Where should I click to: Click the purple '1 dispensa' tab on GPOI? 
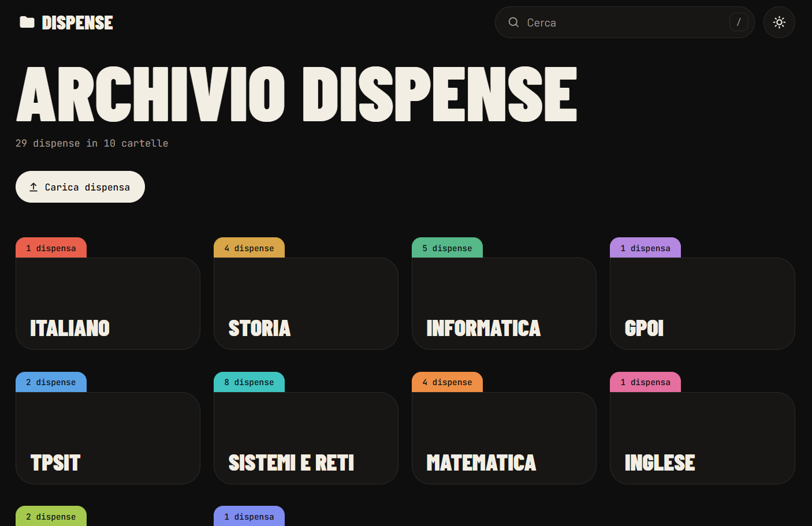[x=645, y=248]
